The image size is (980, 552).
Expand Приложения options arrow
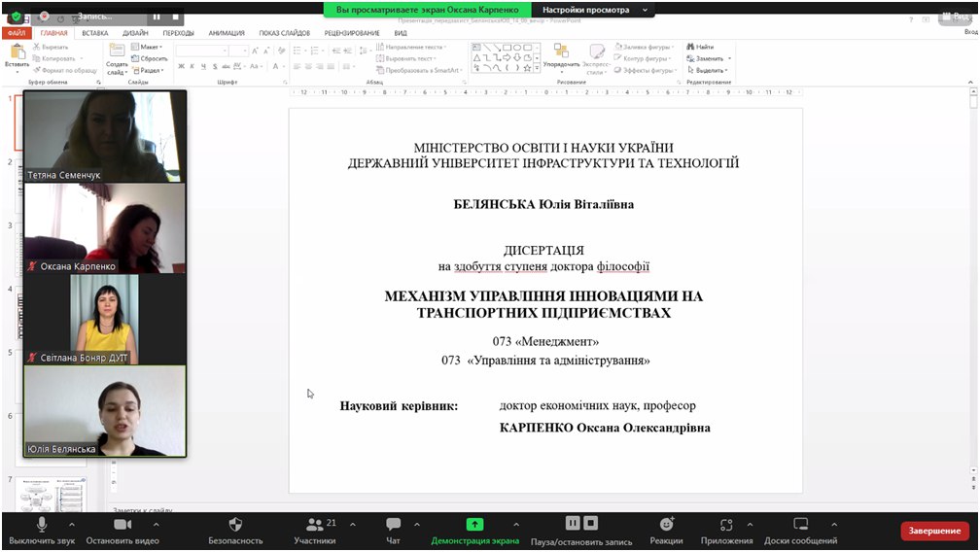750,525
